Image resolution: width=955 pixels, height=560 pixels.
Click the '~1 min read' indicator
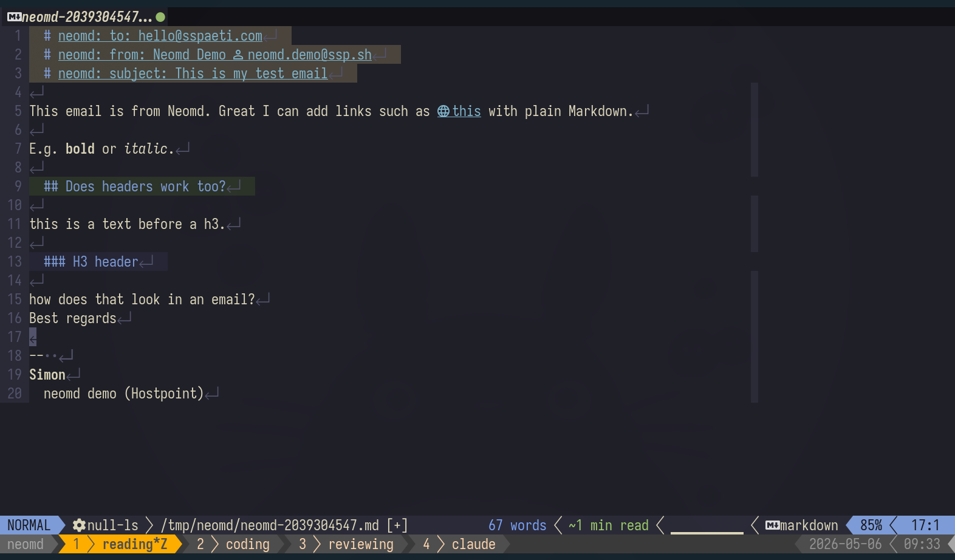coord(609,525)
